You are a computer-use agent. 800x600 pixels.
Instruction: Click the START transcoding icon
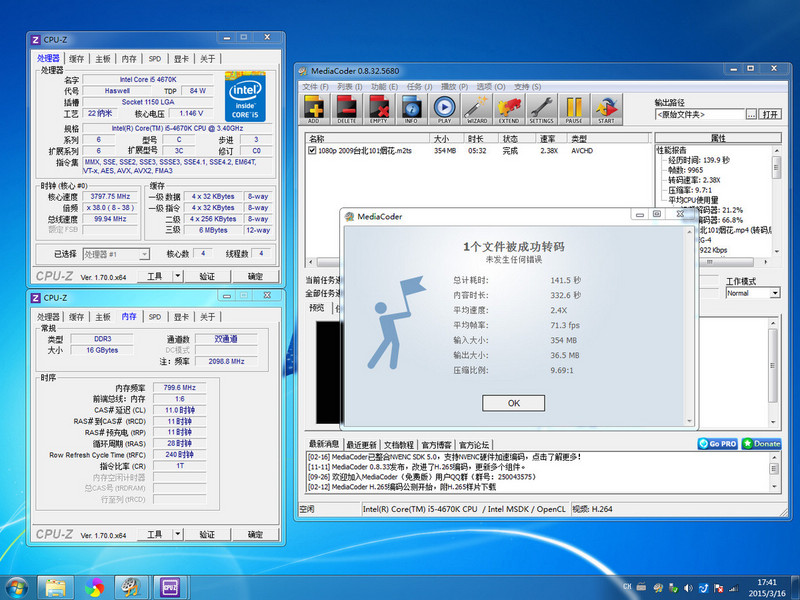(x=606, y=108)
